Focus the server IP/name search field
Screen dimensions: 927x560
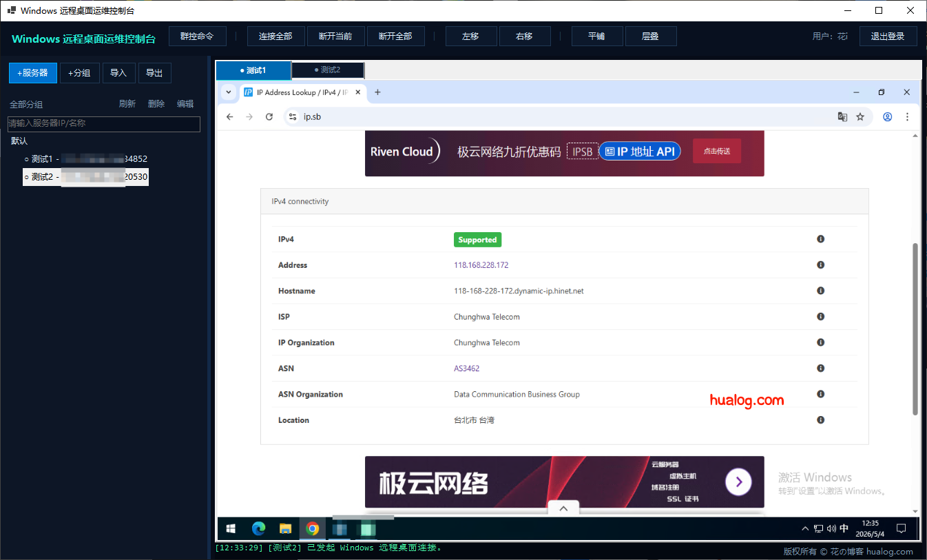[x=104, y=124]
